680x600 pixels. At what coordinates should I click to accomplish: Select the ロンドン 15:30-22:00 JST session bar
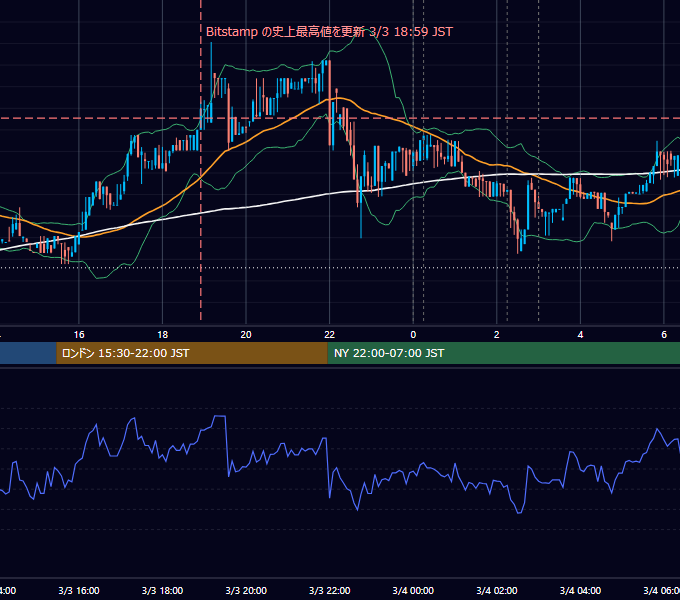192,353
